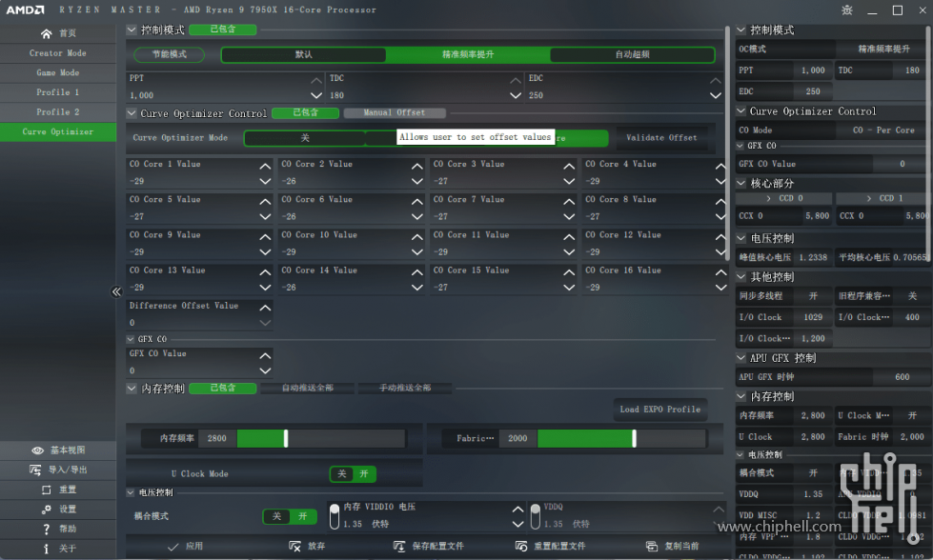Open 帮助 help
This screenshot has width=933, height=560.
58,529
